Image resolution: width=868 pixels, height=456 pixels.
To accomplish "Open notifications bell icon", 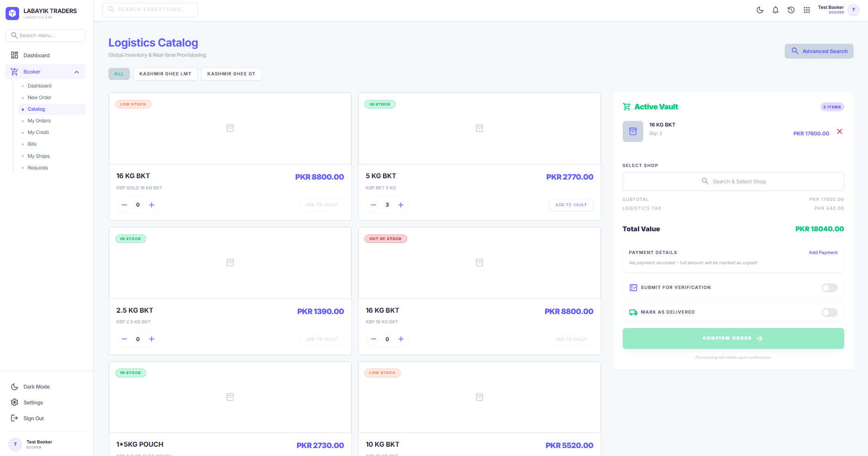I will [x=775, y=10].
